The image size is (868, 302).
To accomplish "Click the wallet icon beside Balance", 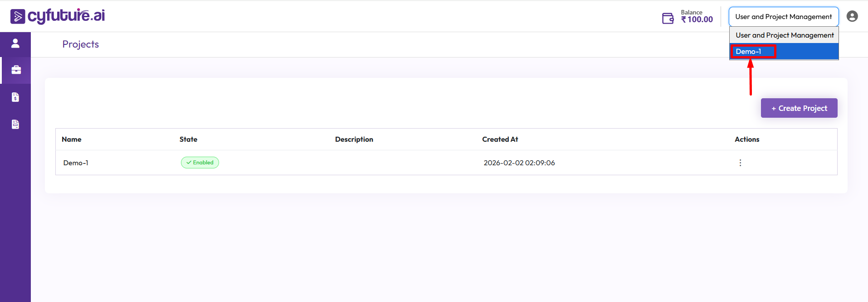I will 668,18.
